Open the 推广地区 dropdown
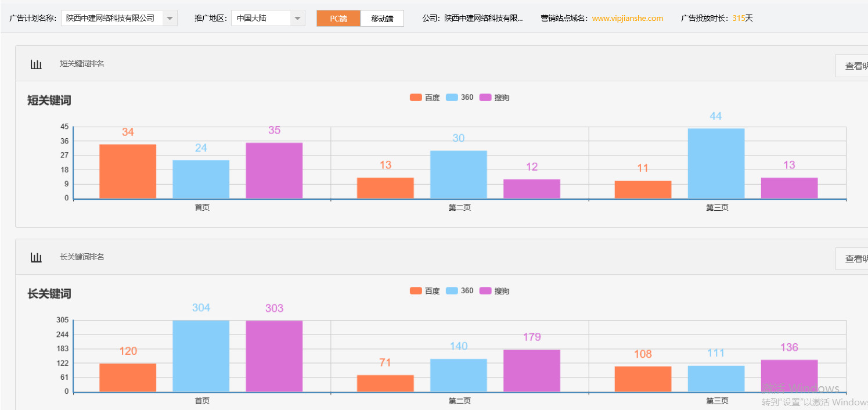The height and width of the screenshot is (410, 868). [x=297, y=17]
